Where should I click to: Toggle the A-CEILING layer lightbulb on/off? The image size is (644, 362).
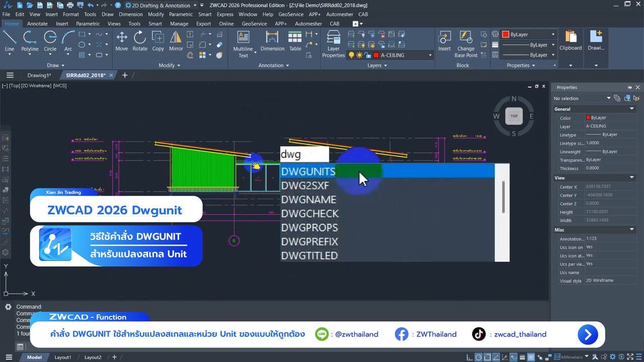(352, 55)
